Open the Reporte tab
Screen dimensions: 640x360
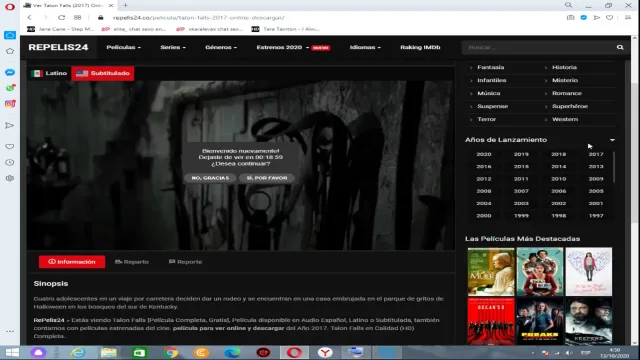click(185, 262)
